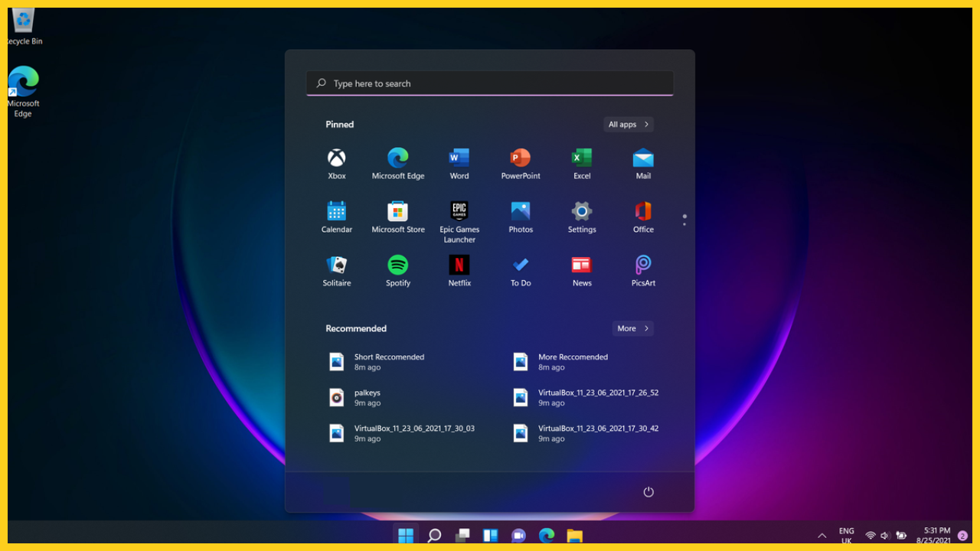
Task: Open Chat from the taskbar
Action: pos(518,535)
